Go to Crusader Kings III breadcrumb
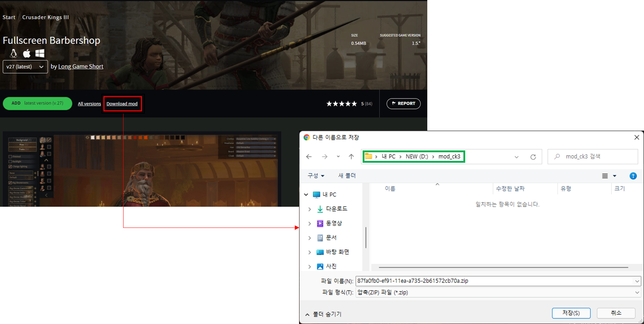 point(46,17)
